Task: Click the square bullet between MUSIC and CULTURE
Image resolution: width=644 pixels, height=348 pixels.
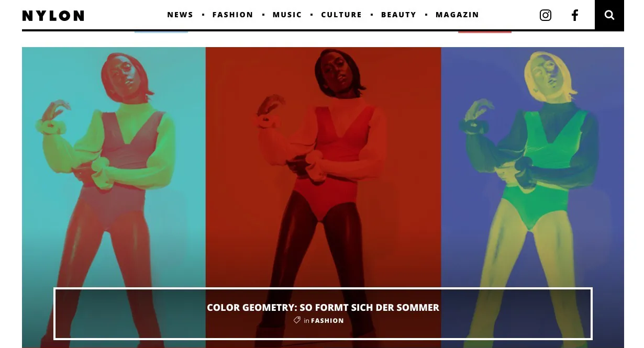Action: 312,15
